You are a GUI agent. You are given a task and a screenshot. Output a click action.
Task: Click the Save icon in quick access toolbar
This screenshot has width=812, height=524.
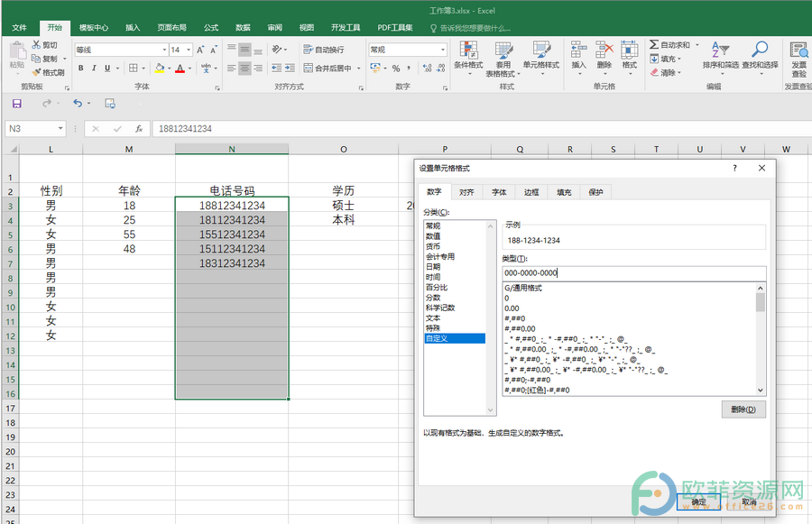(17, 104)
